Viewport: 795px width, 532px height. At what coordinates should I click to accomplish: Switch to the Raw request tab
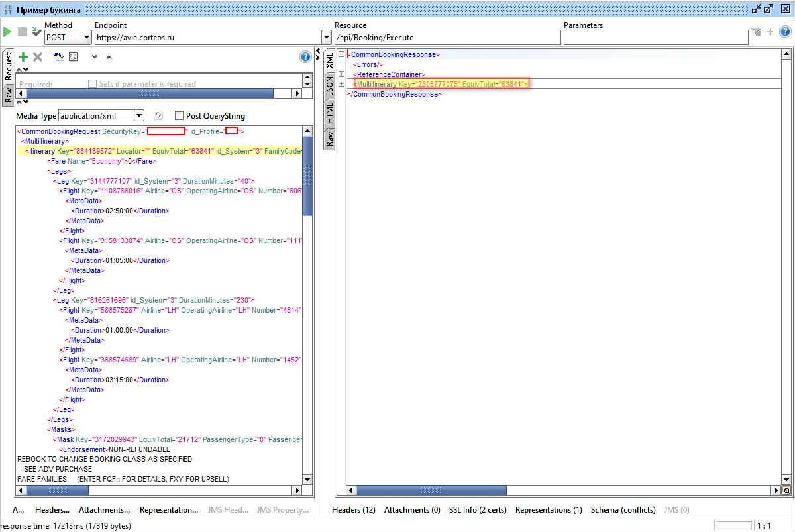(x=9, y=94)
